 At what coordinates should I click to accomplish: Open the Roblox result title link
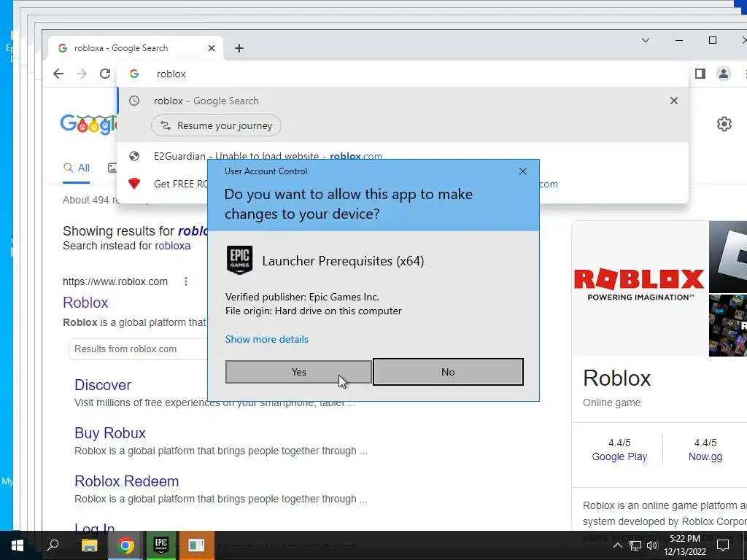coord(85,303)
